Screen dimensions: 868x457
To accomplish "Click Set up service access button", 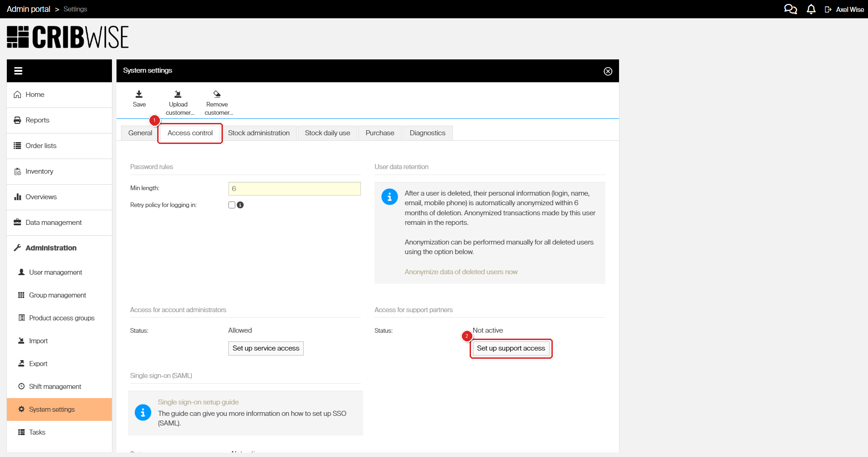I will (266, 348).
